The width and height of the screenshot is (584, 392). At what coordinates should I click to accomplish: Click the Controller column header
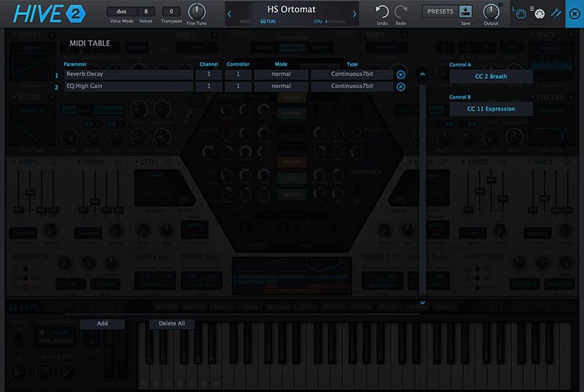coord(238,64)
